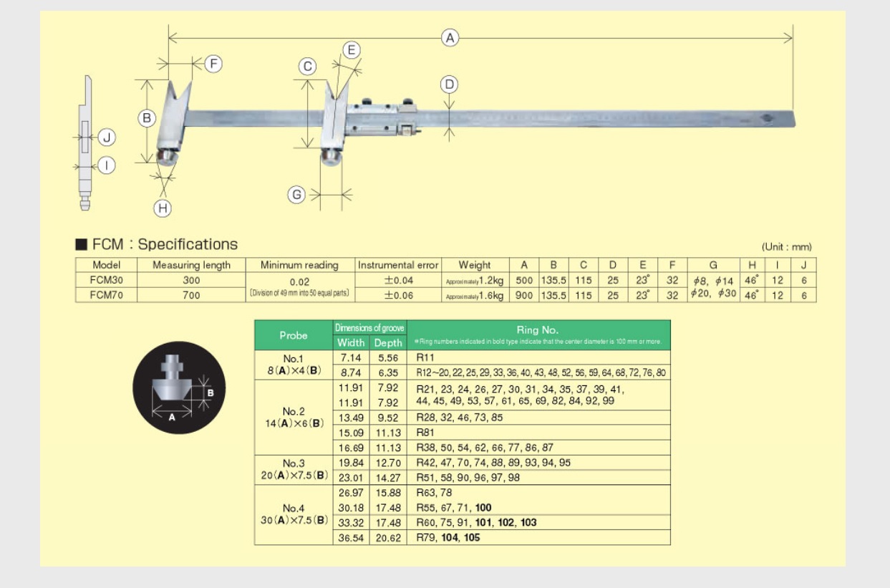
Task: Click the A column value "500"
Action: click(x=524, y=279)
